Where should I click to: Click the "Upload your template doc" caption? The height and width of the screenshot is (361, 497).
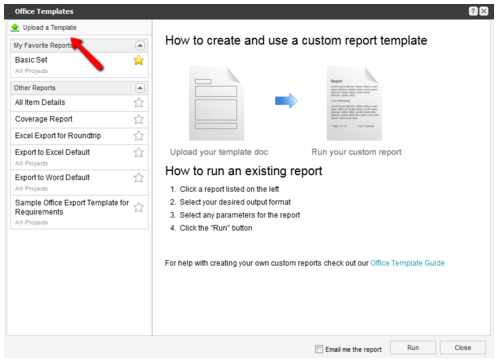(219, 152)
